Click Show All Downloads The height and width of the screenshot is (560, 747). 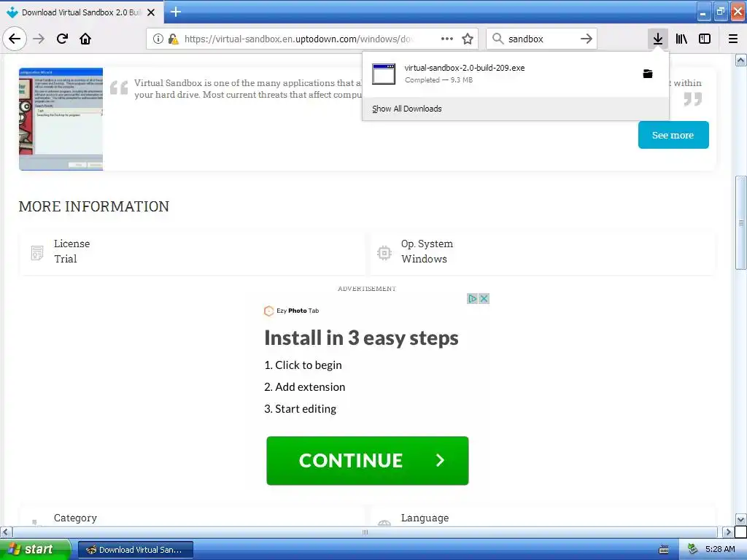(407, 109)
